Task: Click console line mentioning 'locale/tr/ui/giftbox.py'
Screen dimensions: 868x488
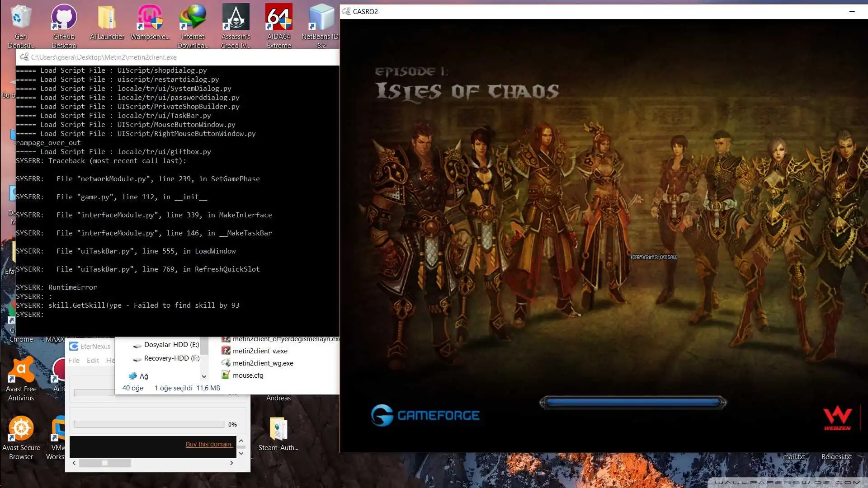Action: point(113,151)
